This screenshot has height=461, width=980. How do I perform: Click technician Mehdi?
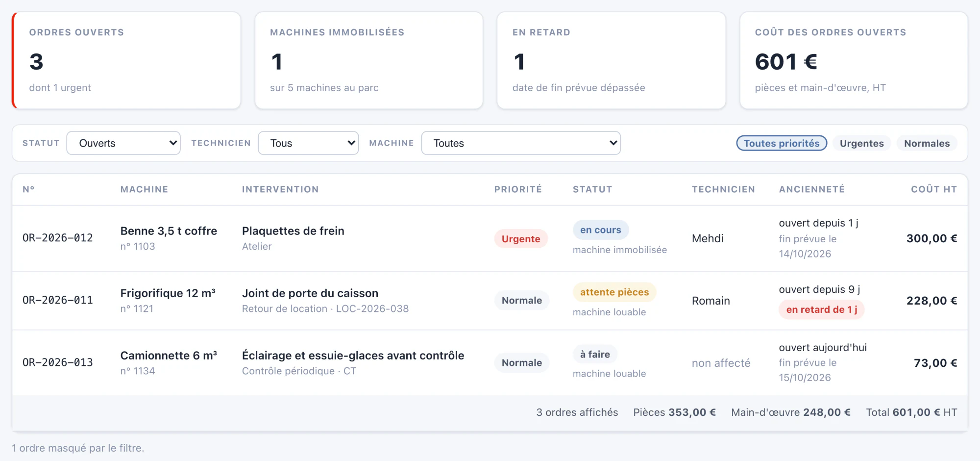point(708,238)
